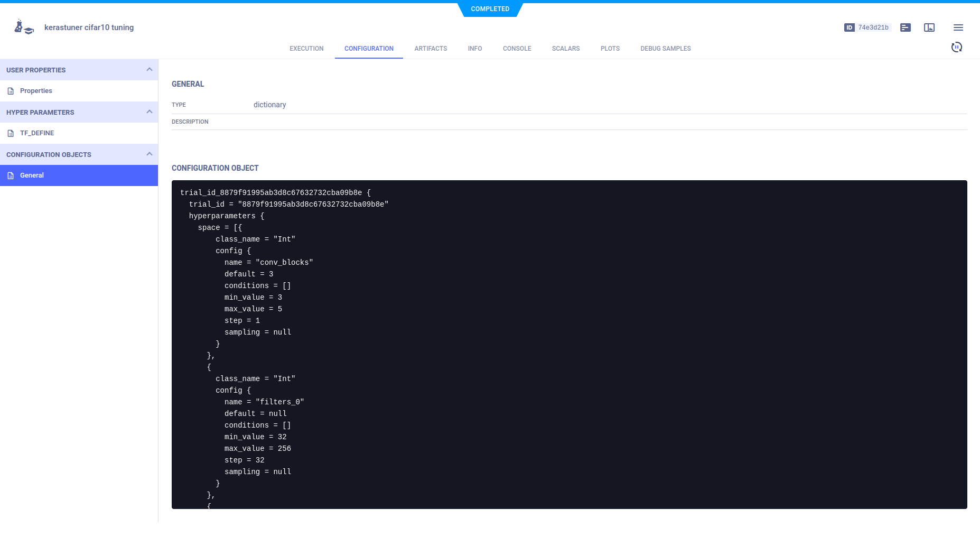This screenshot has height=537, width=980.
Task: Collapse the Hyper Parameters section
Action: point(149,112)
